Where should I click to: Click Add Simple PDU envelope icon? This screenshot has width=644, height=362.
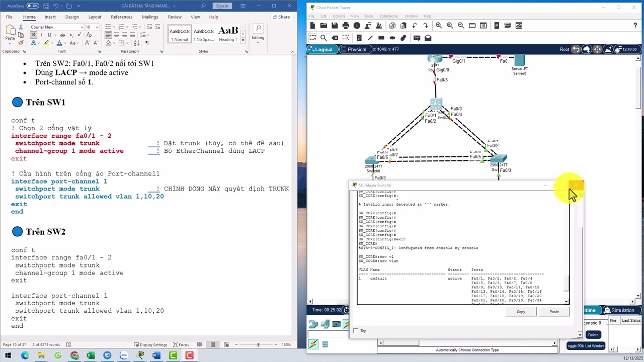(x=417, y=38)
